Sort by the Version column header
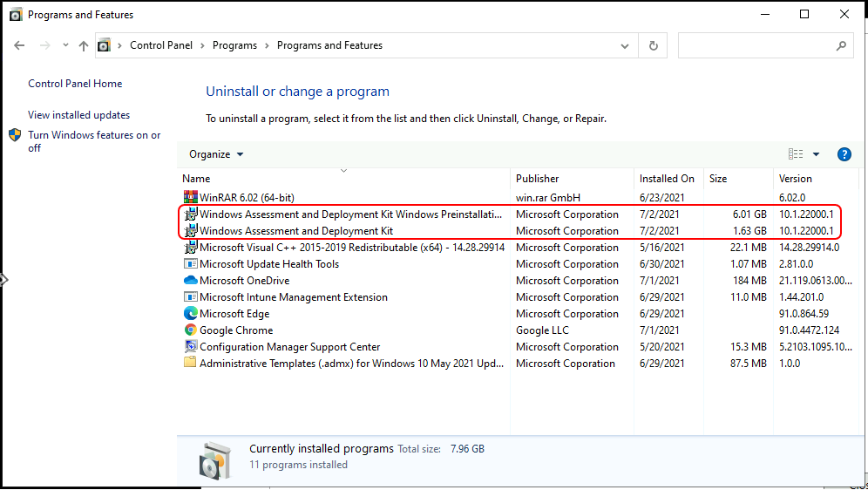The width and height of the screenshot is (868, 490). (x=816, y=178)
